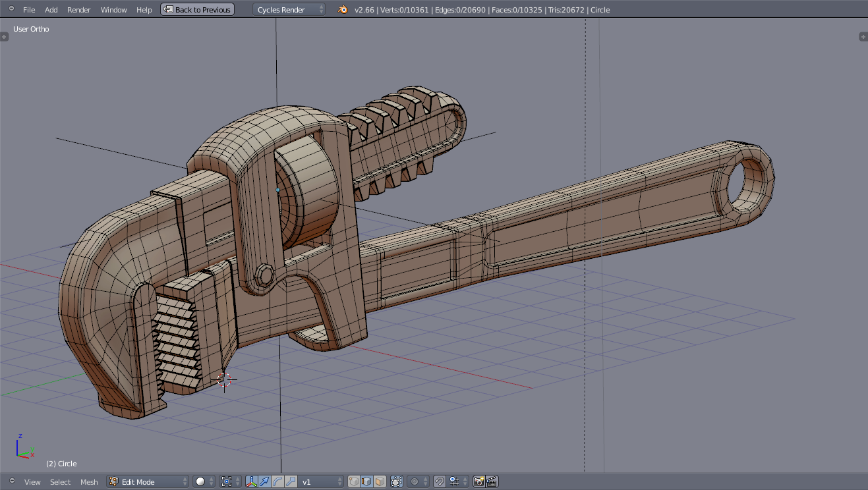The height and width of the screenshot is (490, 868).
Task: Switch to vertex select mode
Action: tap(354, 481)
